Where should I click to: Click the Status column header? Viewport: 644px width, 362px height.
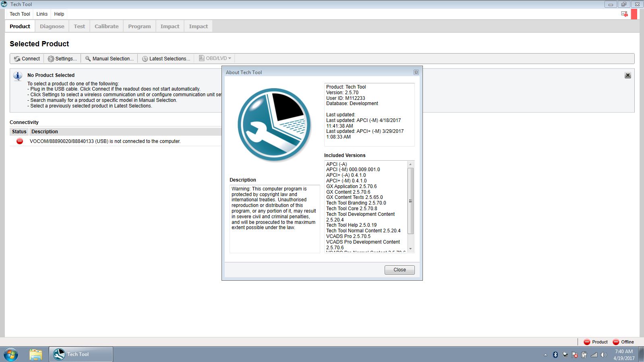(x=19, y=132)
